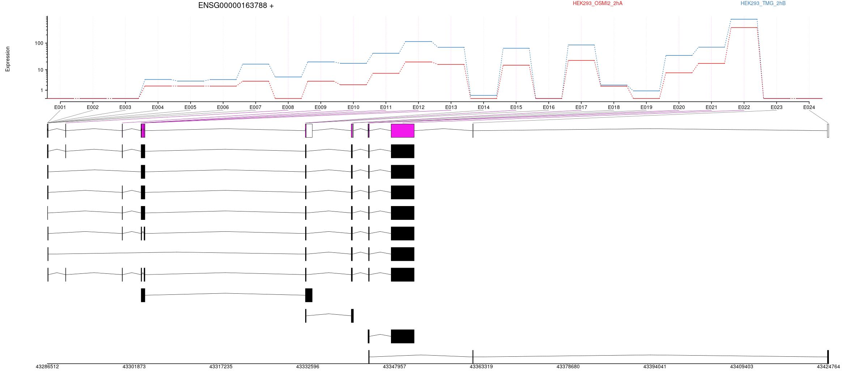Click genomic coordinate 43347957
The image size is (868, 373).
(x=395, y=367)
